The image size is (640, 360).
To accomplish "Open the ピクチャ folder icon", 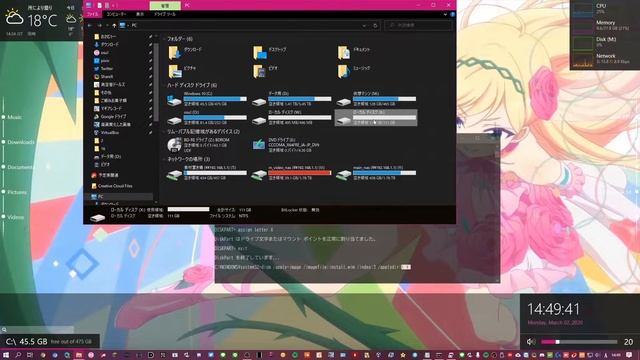I will click(x=175, y=71).
